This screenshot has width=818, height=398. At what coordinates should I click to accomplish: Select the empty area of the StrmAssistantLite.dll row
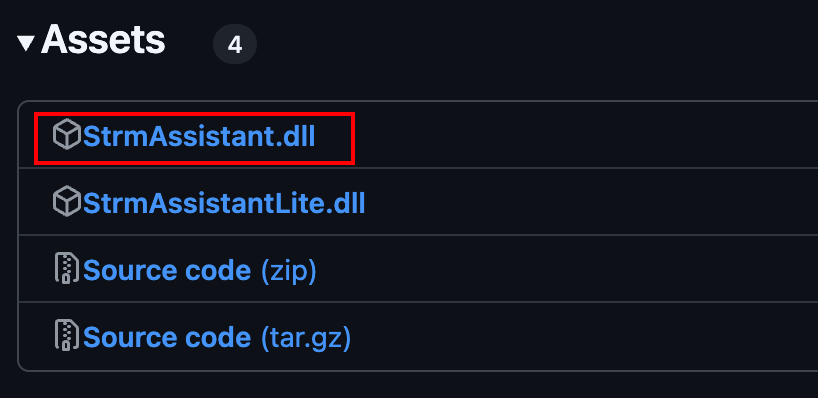[x=592, y=202]
